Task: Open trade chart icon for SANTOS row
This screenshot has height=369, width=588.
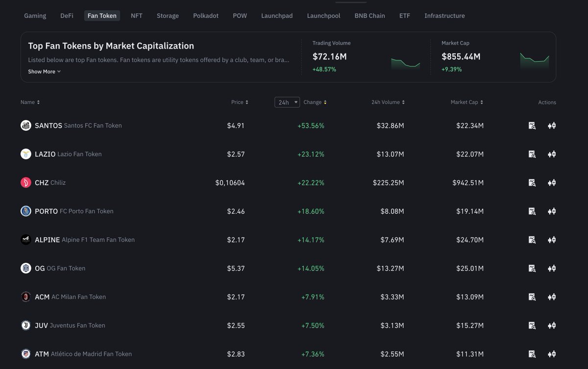Action: [552, 126]
